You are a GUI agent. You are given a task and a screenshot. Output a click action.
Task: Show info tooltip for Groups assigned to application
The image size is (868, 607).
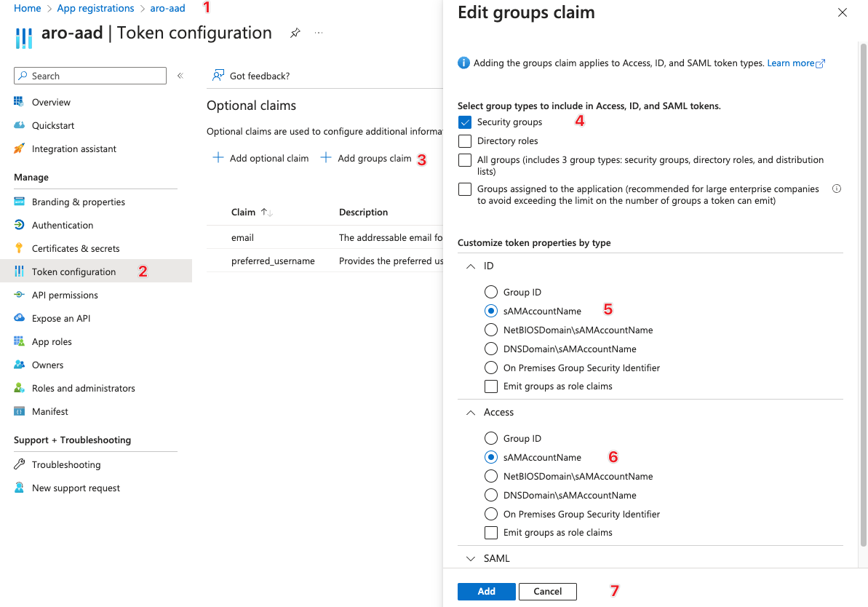[836, 189]
